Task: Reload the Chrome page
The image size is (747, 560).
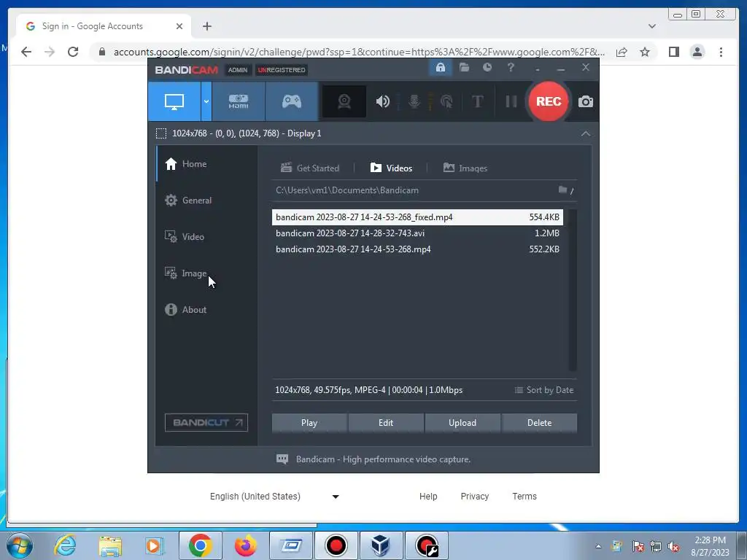Action: [x=73, y=52]
